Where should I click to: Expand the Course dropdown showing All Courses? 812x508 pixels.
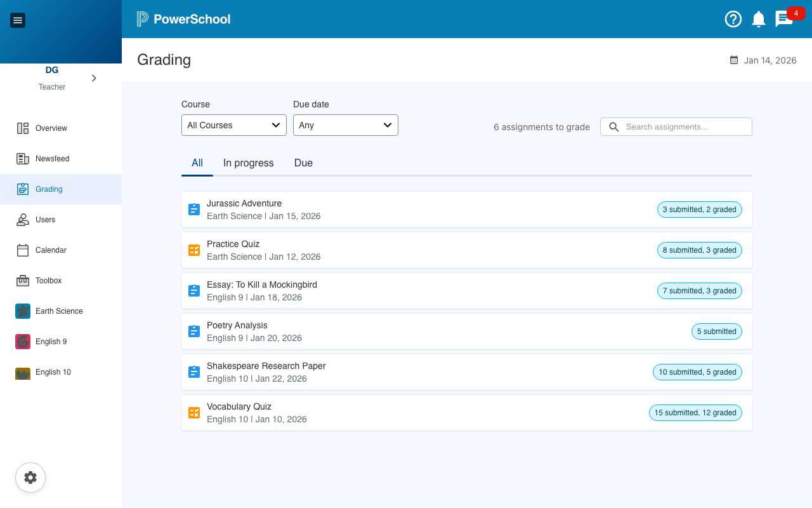click(x=233, y=125)
